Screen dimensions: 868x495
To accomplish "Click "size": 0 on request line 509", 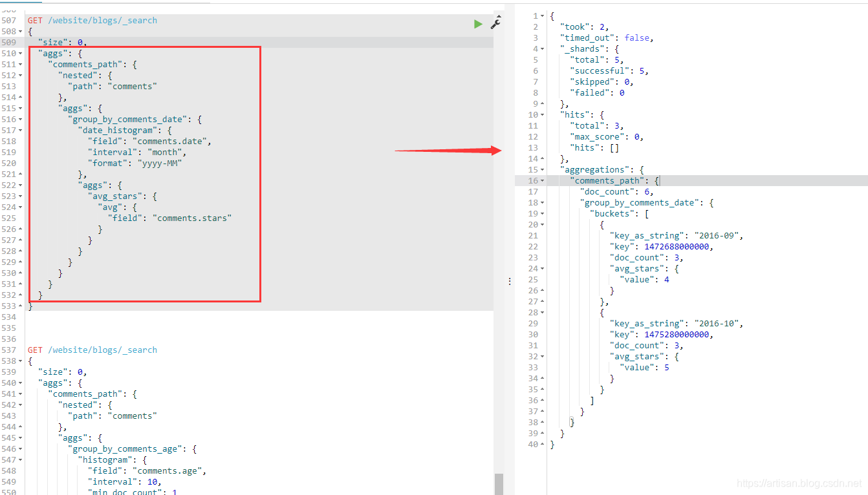I will 61,43.
